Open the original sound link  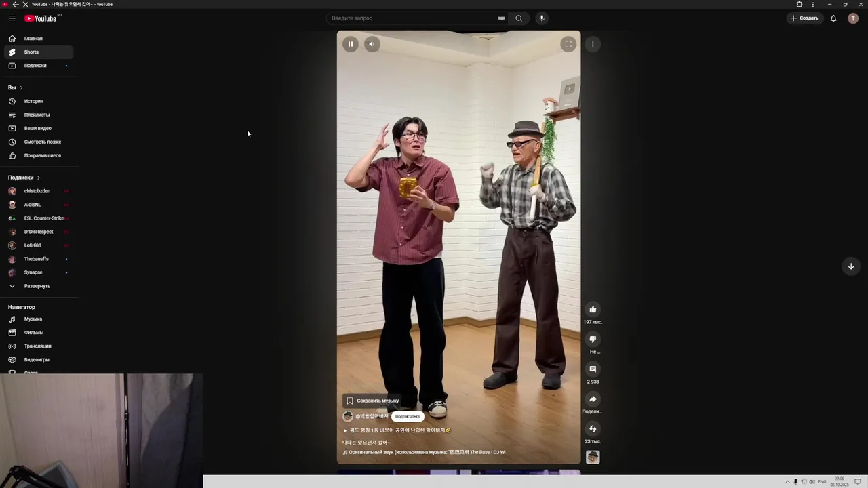[425, 452]
